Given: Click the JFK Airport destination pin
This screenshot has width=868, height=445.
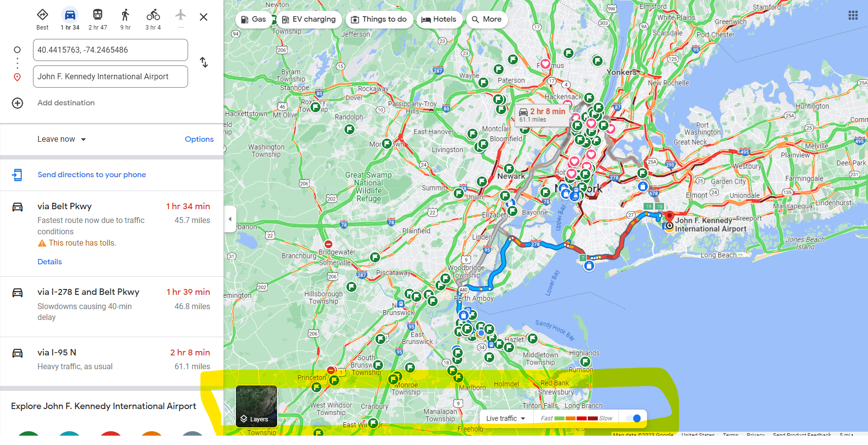Looking at the screenshot, I should pyautogui.click(x=669, y=217).
